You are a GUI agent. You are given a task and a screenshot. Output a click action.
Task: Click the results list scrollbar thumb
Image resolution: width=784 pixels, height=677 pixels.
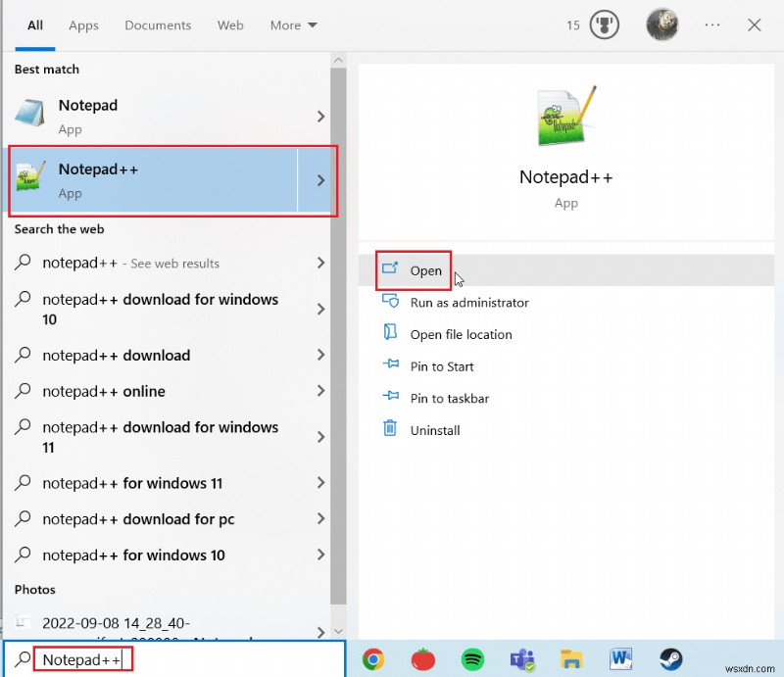tap(338, 335)
